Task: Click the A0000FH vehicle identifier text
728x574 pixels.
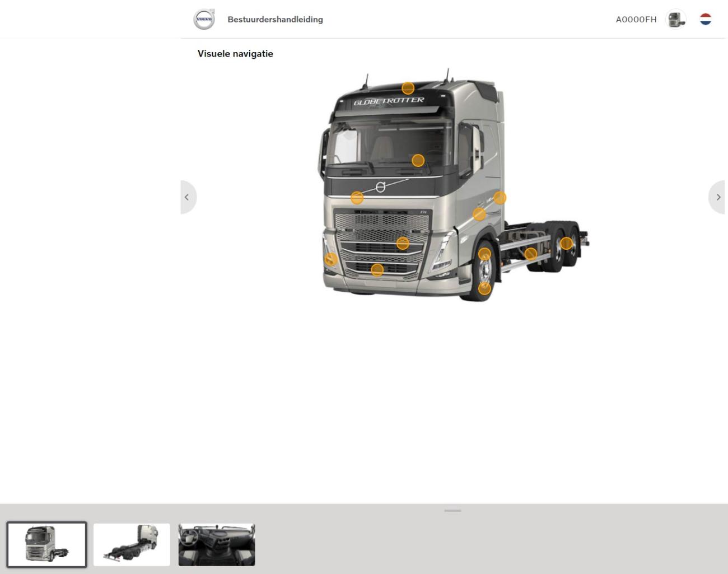Action: [636, 19]
